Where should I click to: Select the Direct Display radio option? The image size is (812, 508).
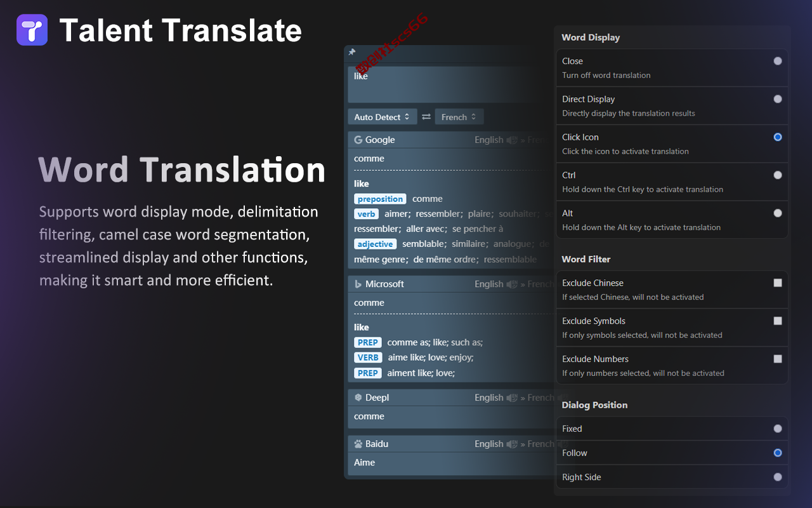[778, 99]
